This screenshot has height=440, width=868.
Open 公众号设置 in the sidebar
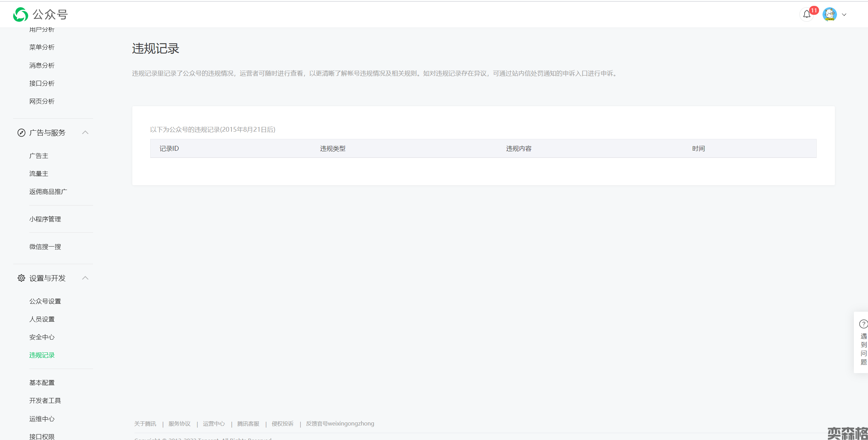click(x=45, y=301)
